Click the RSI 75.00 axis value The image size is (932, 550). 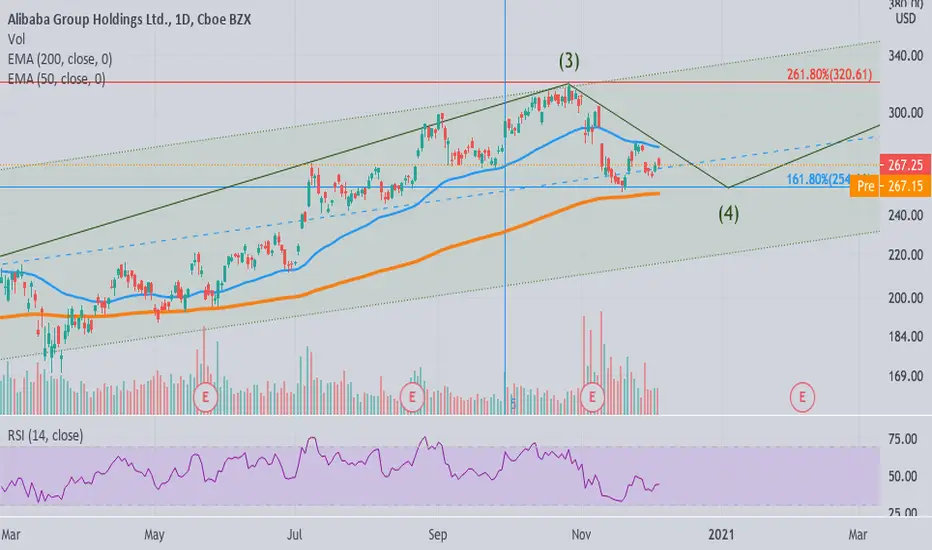click(x=902, y=439)
